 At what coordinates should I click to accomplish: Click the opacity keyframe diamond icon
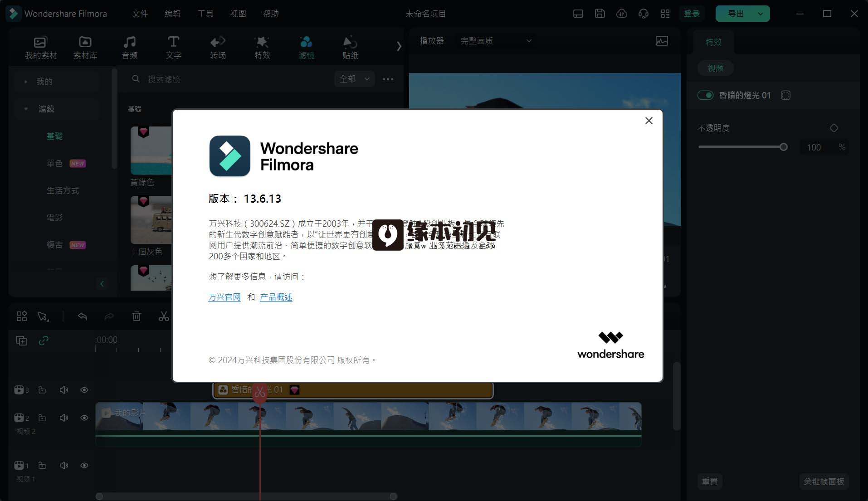point(834,128)
